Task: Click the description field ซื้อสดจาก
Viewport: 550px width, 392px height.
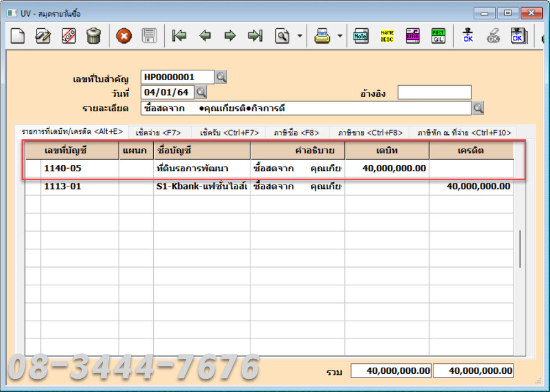Action: pos(306,108)
